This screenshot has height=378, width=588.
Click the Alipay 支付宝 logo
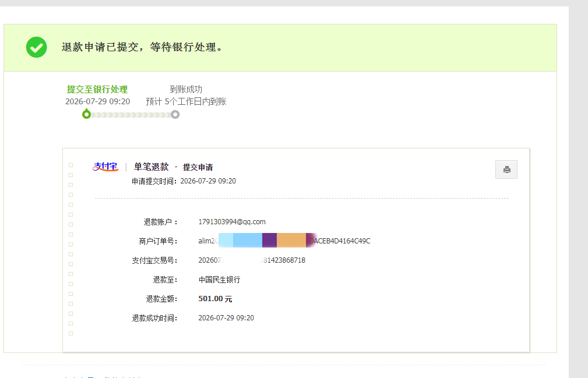point(105,167)
